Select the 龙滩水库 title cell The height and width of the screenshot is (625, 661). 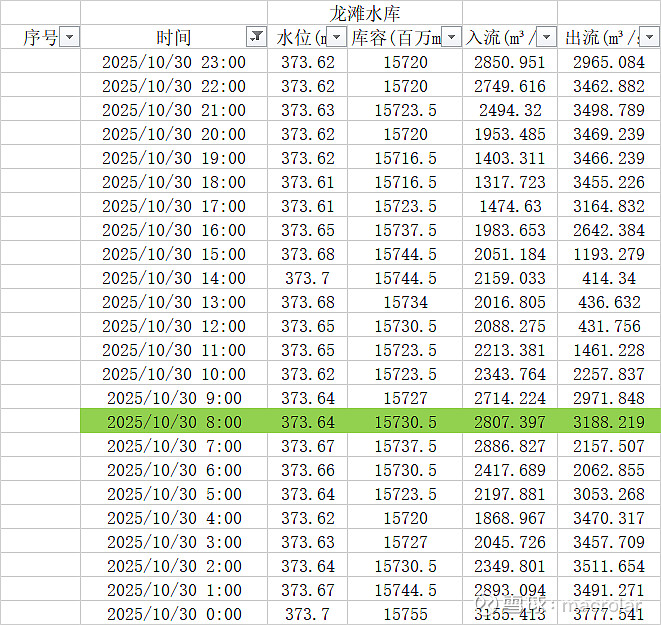365,13
